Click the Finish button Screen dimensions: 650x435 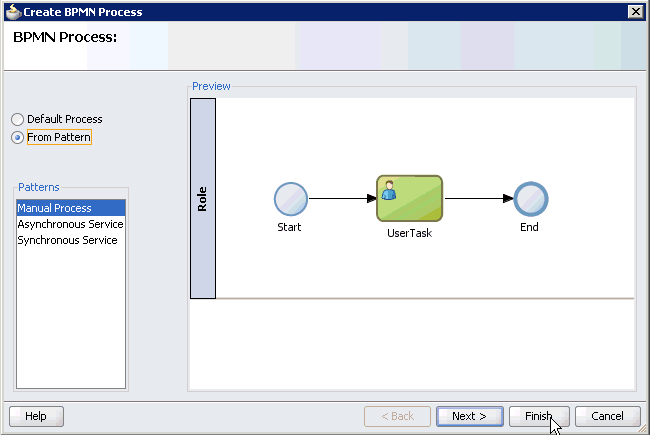[539, 416]
